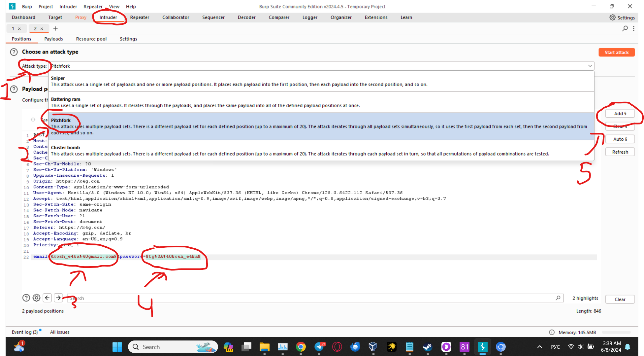This screenshot has width=644, height=356.
Task: Click Burp Suite icon in taskbar
Action: (x=482, y=347)
